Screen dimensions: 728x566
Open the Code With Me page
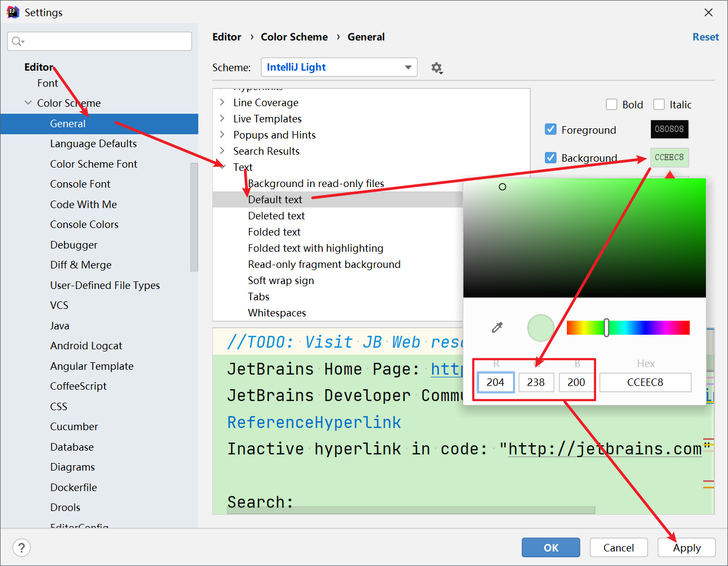tap(84, 204)
